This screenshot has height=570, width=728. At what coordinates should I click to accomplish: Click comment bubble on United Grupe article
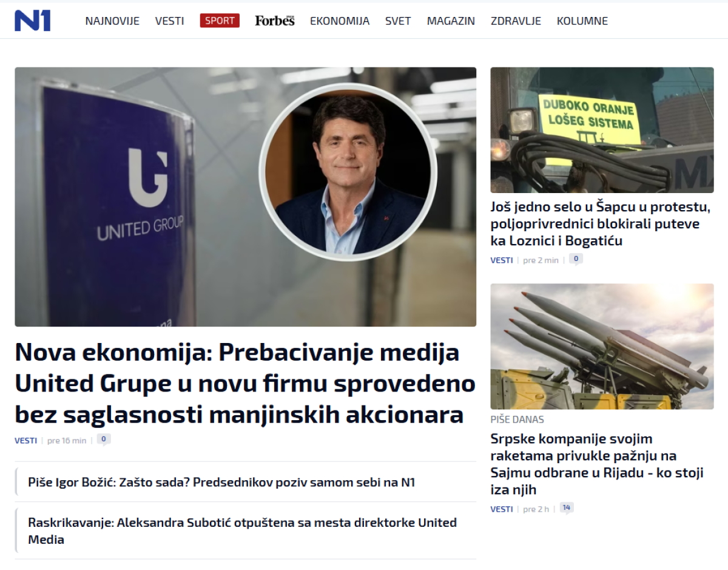point(104,439)
